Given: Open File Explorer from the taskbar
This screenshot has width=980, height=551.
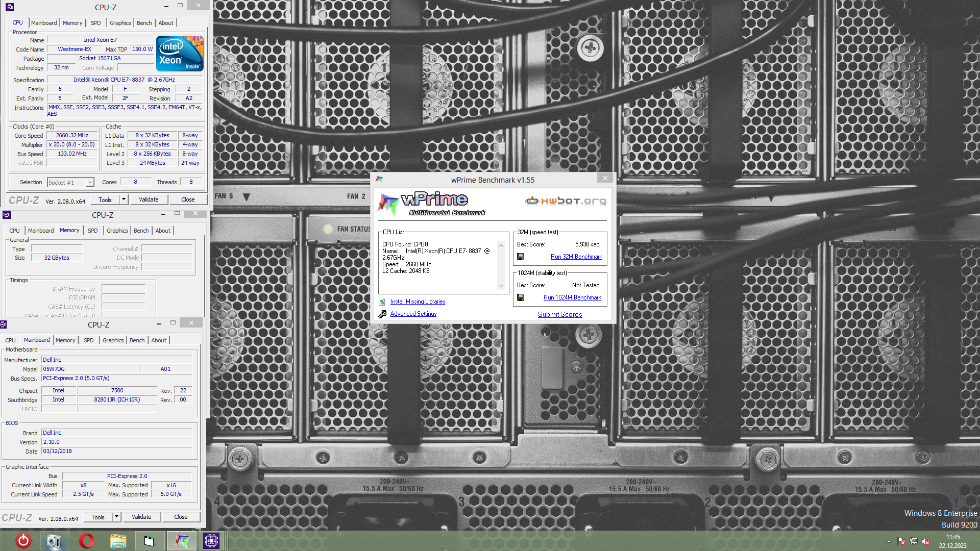Looking at the screenshot, I should 118,541.
